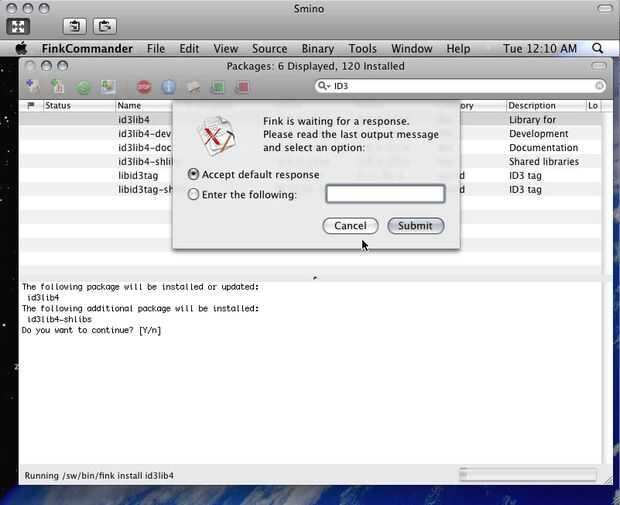620x505 pixels.
Task: Click the gray package files toolbar icon
Action: coord(193,87)
